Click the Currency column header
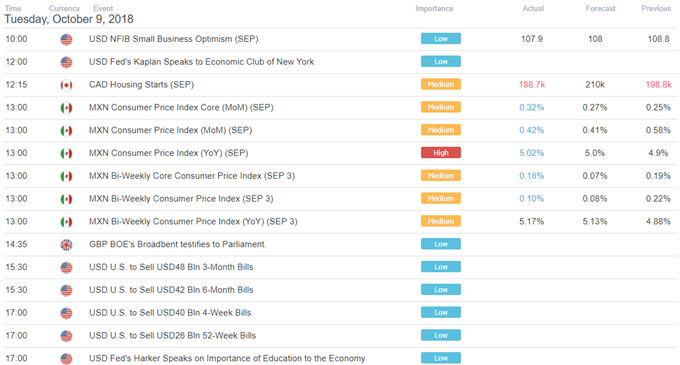The image size is (680, 365). pos(64,8)
